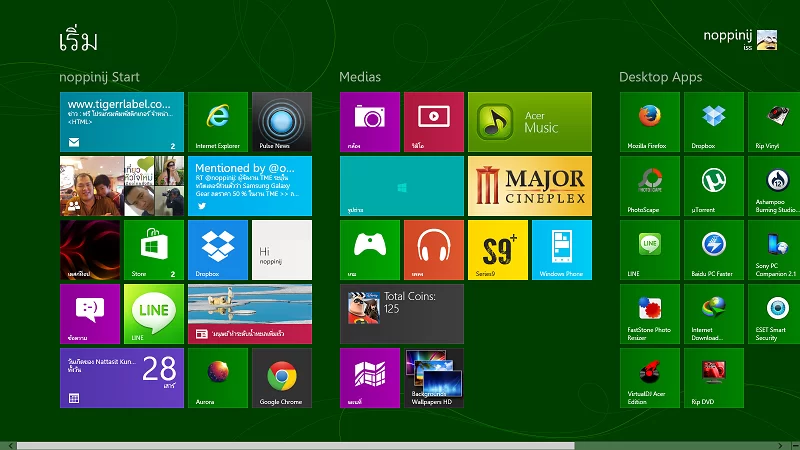Viewport: 800px width, 450px height.
Task: Launch µTorrent tile
Action: point(714,186)
